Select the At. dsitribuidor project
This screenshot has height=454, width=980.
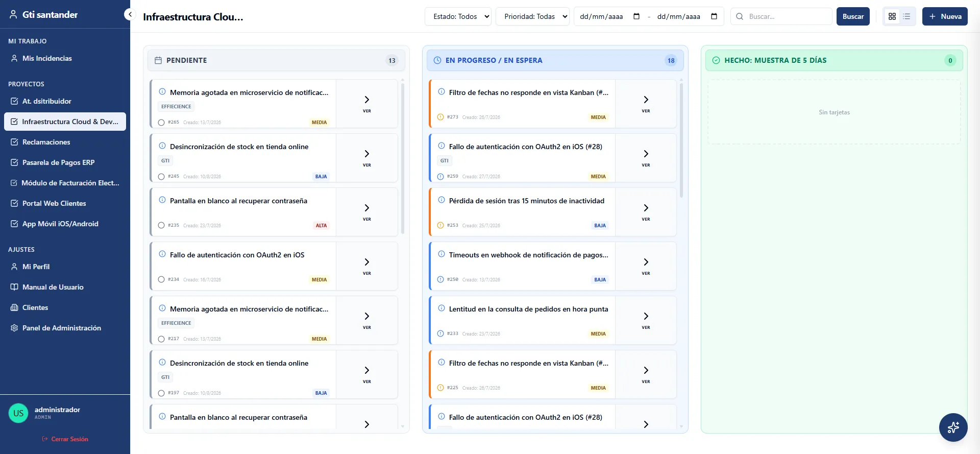click(65, 101)
